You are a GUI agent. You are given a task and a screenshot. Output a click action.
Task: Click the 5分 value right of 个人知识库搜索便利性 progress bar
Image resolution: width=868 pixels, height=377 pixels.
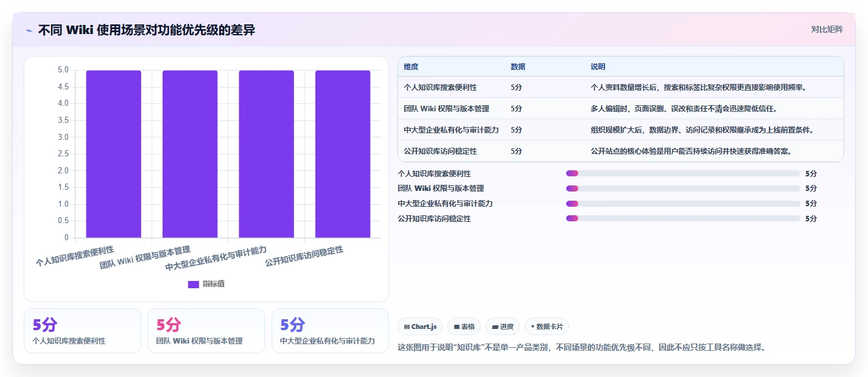click(811, 173)
